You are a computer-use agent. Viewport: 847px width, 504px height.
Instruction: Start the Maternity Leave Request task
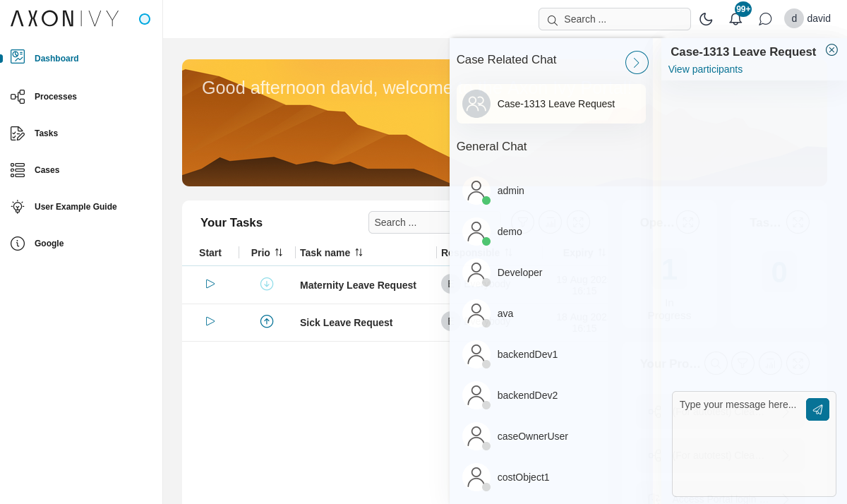pyautogui.click(x=210, y=284)
